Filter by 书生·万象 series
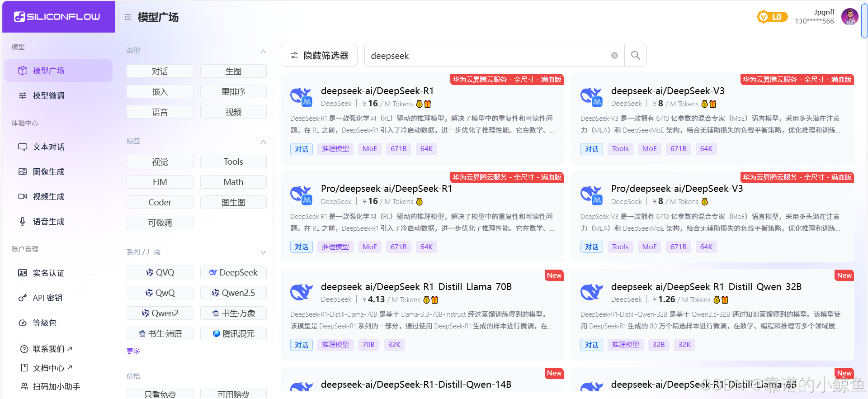This screenshot has width=868, height=399. 233,313
